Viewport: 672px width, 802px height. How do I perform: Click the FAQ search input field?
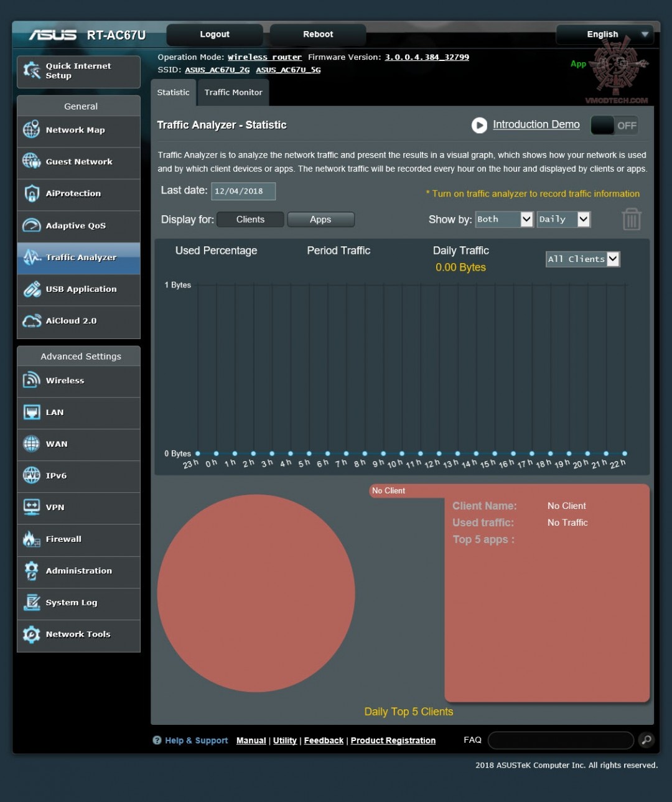(561, 740)
